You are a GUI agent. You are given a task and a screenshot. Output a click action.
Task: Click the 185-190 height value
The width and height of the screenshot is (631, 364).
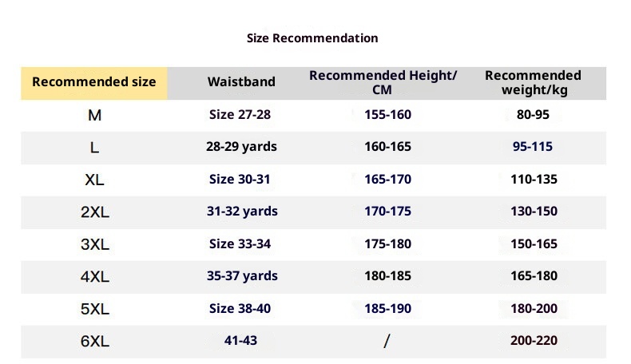point(387,308)
